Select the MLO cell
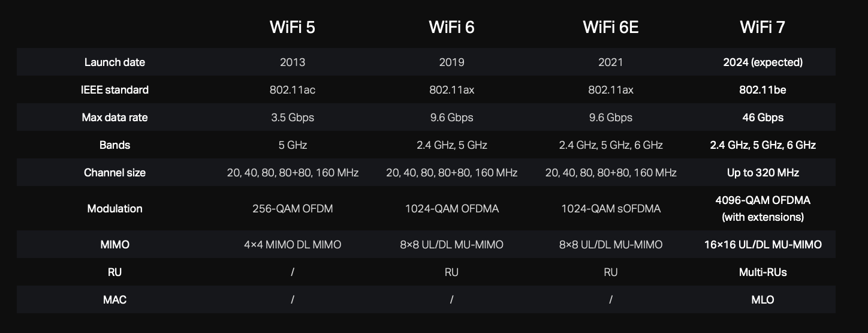Screen dimensions: 868x333 coord(762,299)
